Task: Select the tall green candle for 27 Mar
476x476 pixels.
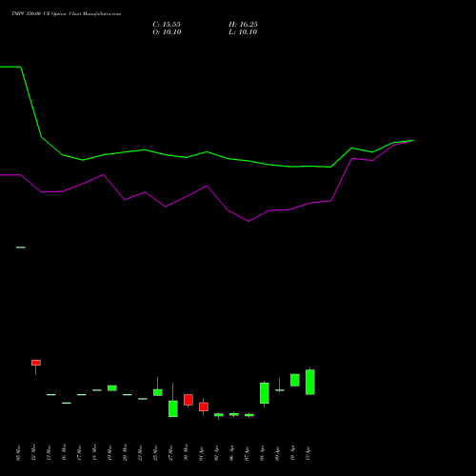Action: [x=173, y=408]
